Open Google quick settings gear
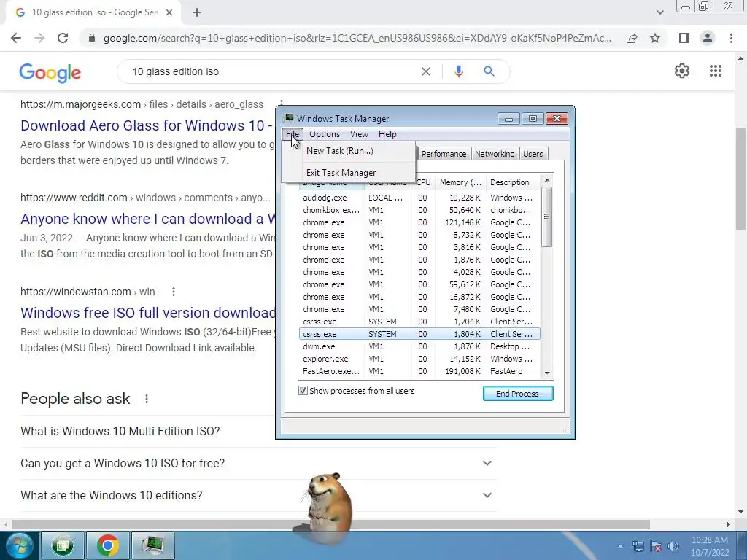Viewport: 747px width, 560px height. (682, 71)
